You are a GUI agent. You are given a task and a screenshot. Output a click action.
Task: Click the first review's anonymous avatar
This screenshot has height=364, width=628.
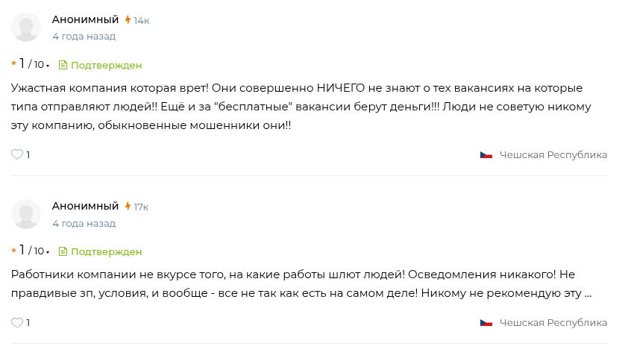tap(26, 27)
